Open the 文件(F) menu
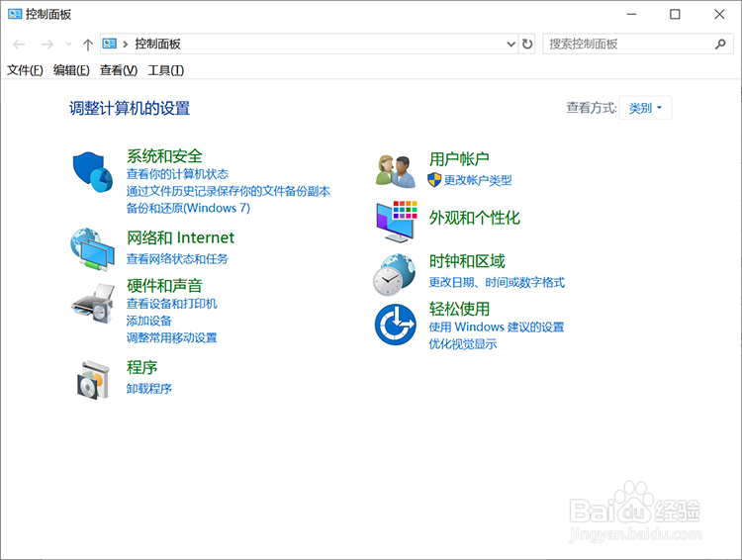 [x=25, y=70]
